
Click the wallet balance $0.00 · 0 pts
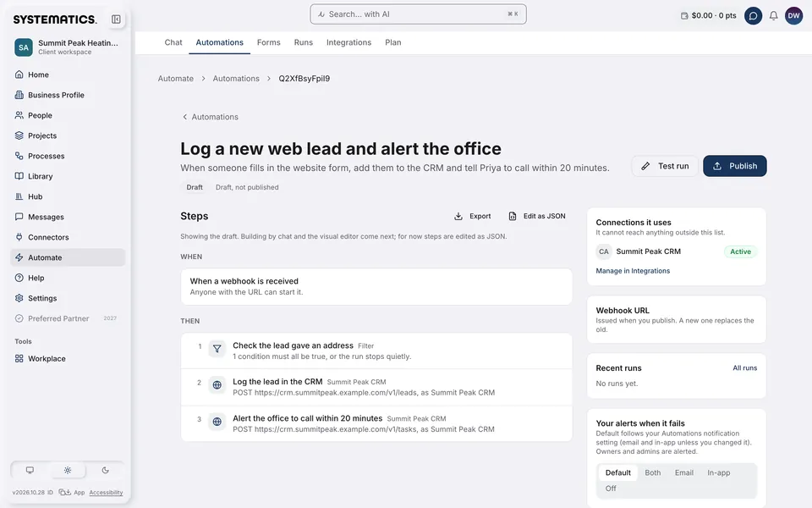click(709, 15)
